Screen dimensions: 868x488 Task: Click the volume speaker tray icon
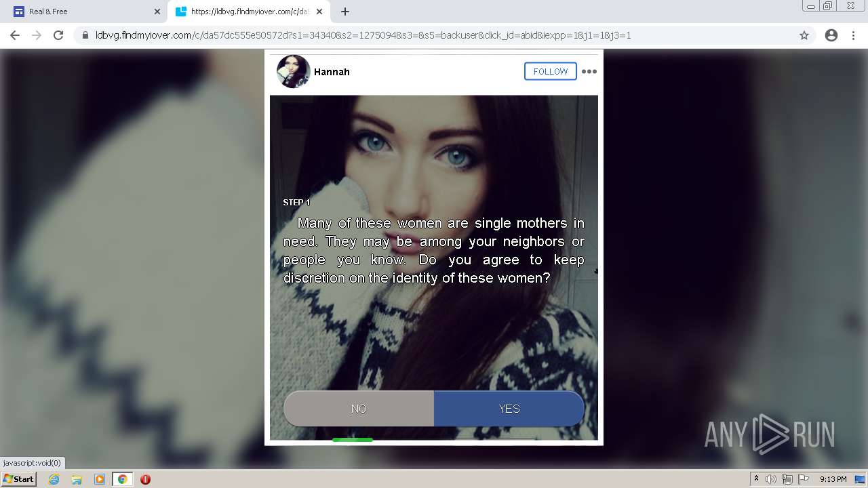(x=770, y=479)
